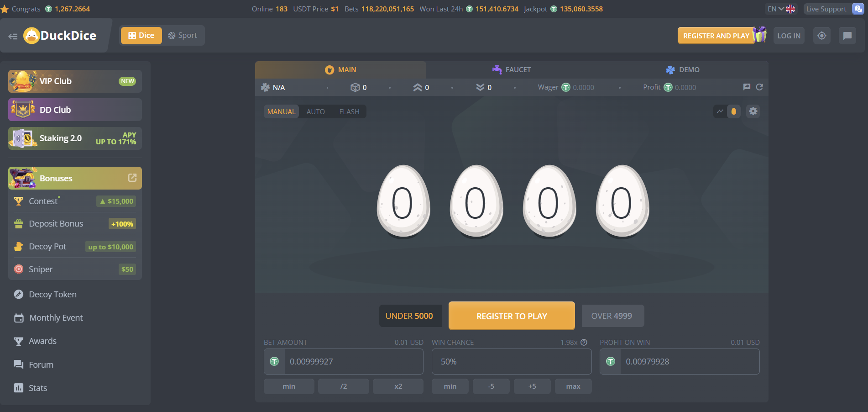Set win chance to max
This screenshot has height=412, width=868.
pyautogui.click(x=573, y=386)
